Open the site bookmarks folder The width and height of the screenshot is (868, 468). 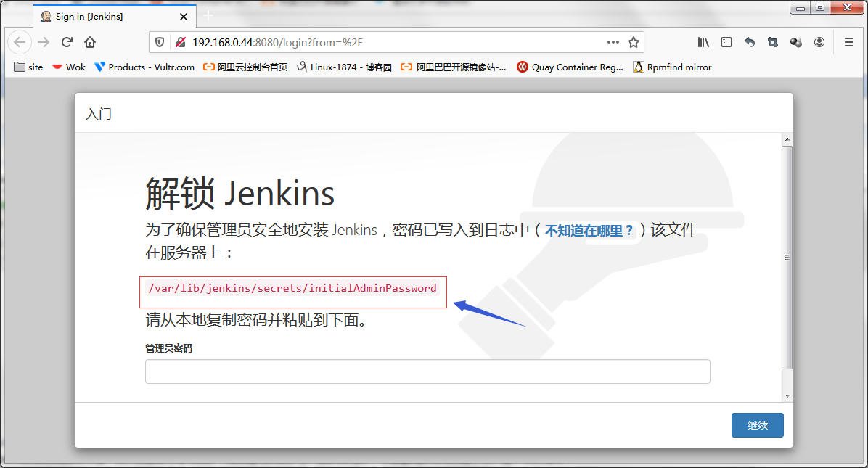click(28, 67)
